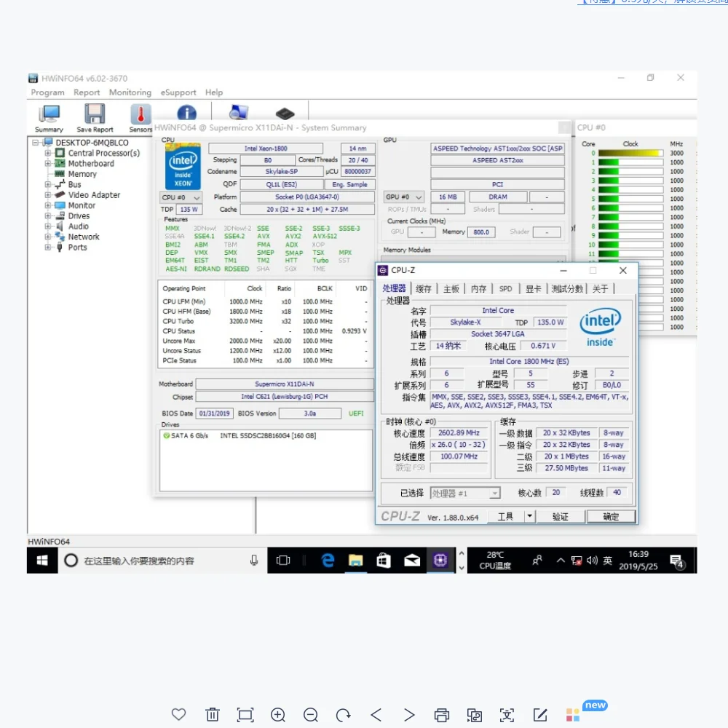
Task: Open the Help menu in HWiNFO64
Action: (214, 92)
